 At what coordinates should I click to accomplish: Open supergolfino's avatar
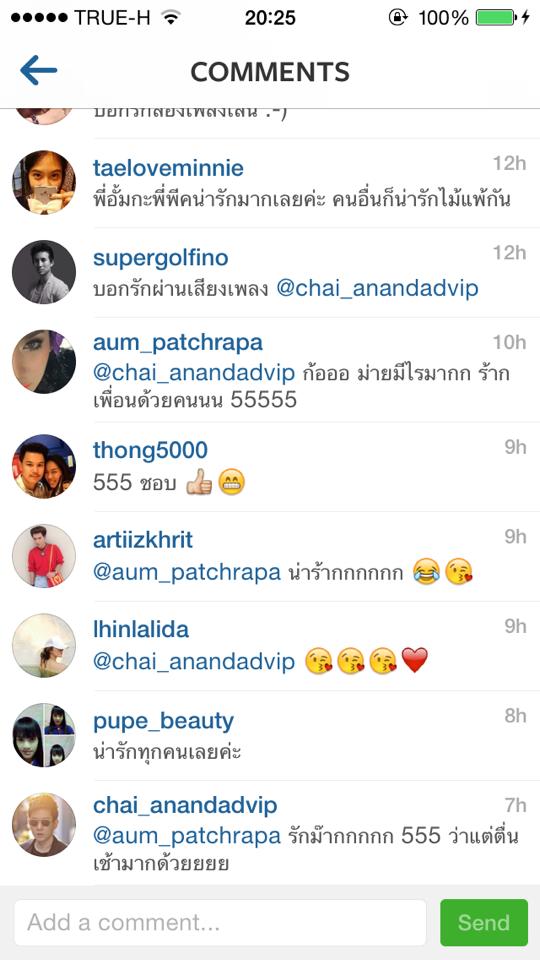tap(44, 272)
